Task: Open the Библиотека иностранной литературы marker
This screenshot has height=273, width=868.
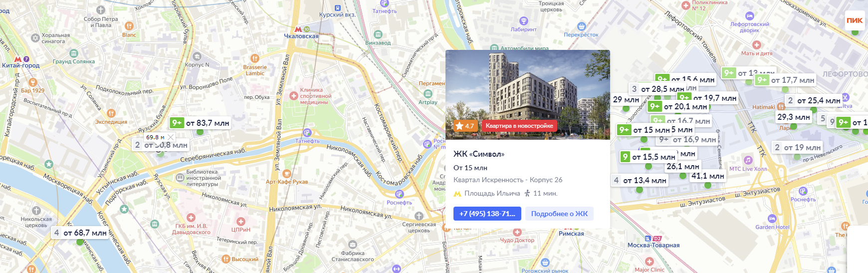Action: (x=180, y=178)
